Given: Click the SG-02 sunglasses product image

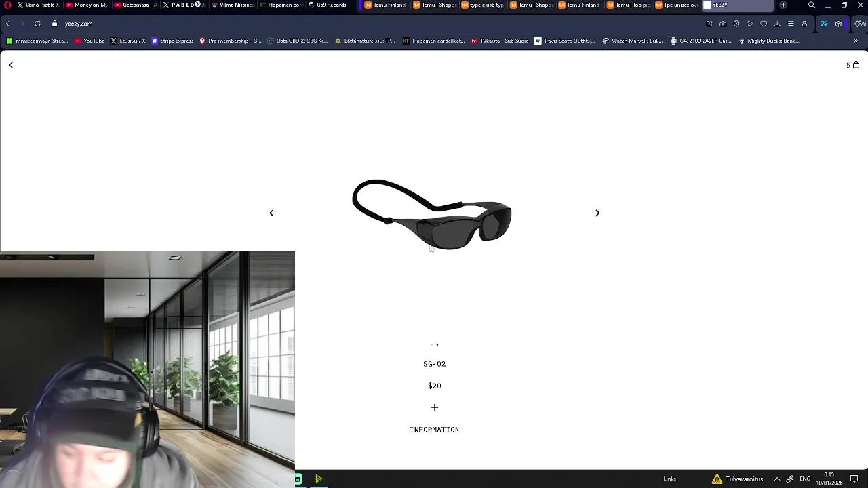Looking at the screenshot, I should [x=432, y=214].
